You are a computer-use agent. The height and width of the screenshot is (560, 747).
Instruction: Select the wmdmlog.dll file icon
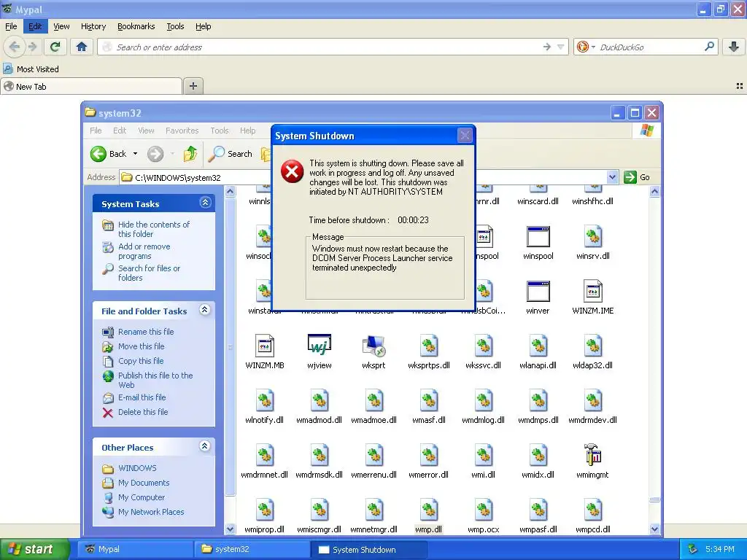coord(483,400)
